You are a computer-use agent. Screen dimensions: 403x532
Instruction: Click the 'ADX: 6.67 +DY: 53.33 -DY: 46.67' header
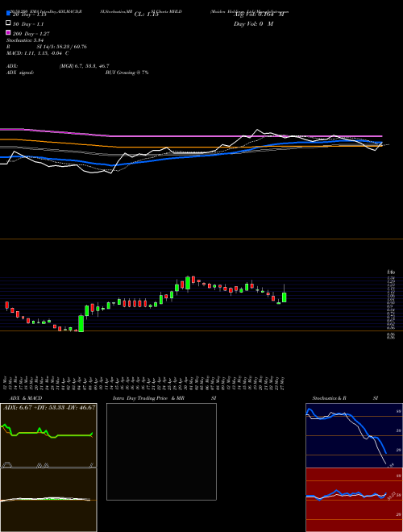49,407
